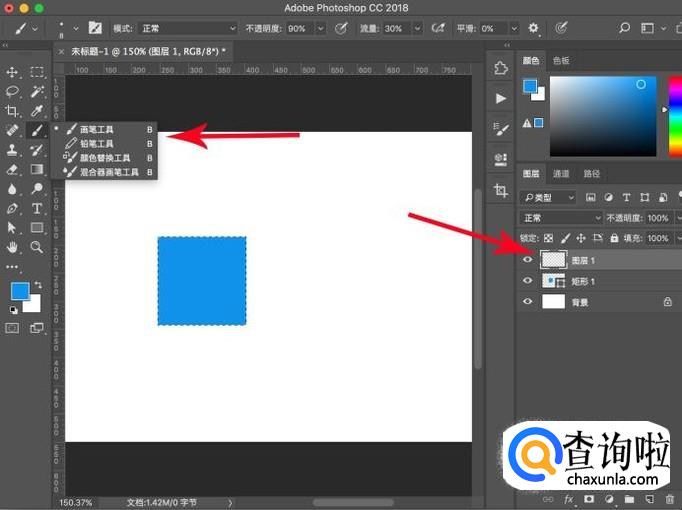Click the lock all icon in Layers panel
The image size is (682, 510).
[x=616, y=238]
